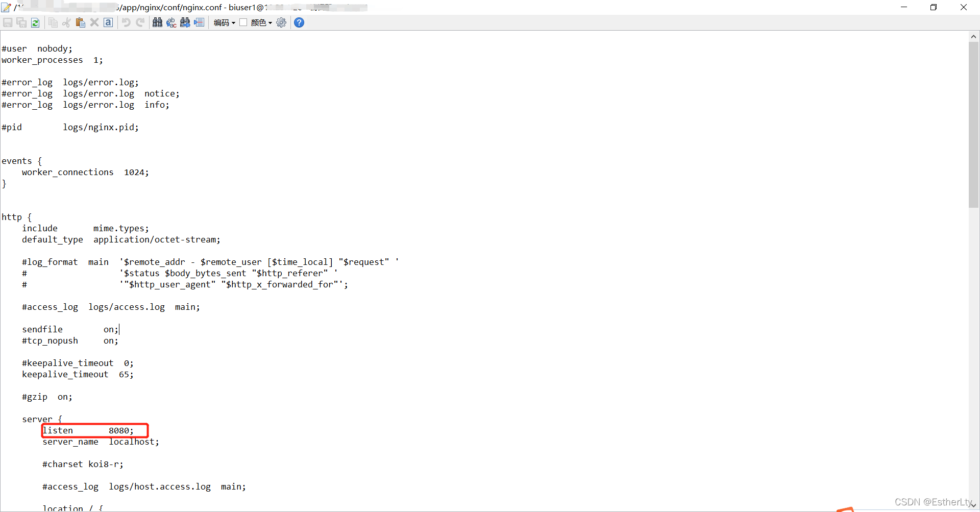The height and width of the screenshot is (512, 980).
Task: Paste using the clipboard icon
Action: (x=80, y=22)
